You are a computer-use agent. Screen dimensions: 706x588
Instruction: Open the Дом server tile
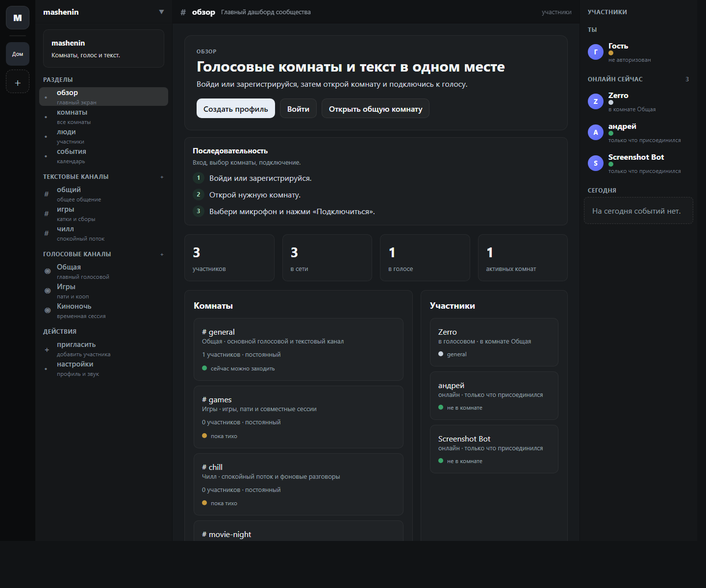click(18, 54)
